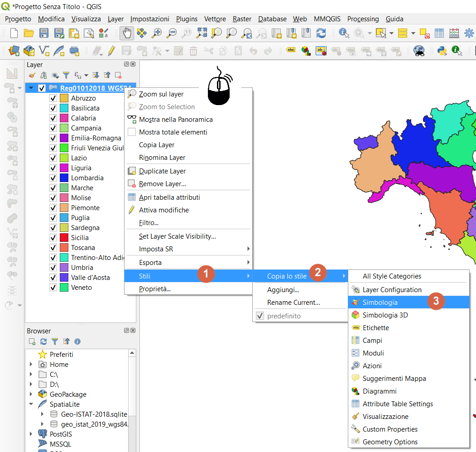This screenshot has width=476, height=452.
Task: Select Geo-ISTAT-2018.sqlite in the Browser
Action: tap(94, 414)
